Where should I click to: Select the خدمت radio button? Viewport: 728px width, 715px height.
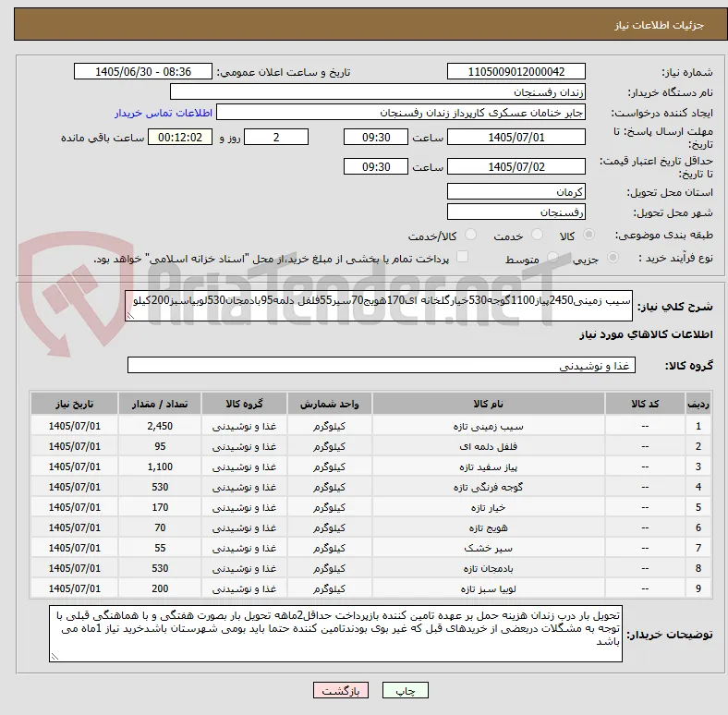[537, 235]
